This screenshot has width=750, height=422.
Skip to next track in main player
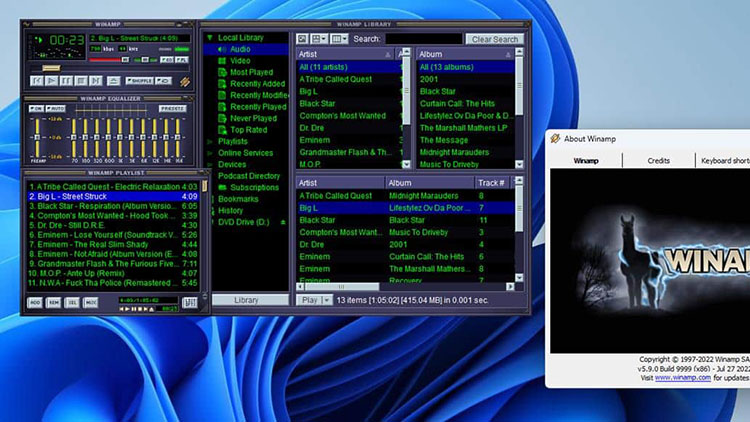pos(96,81)
